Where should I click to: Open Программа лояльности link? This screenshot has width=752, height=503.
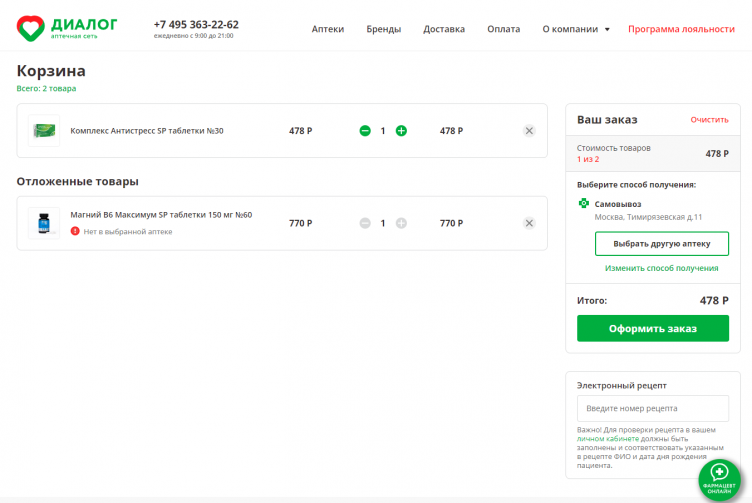point(681,29)
